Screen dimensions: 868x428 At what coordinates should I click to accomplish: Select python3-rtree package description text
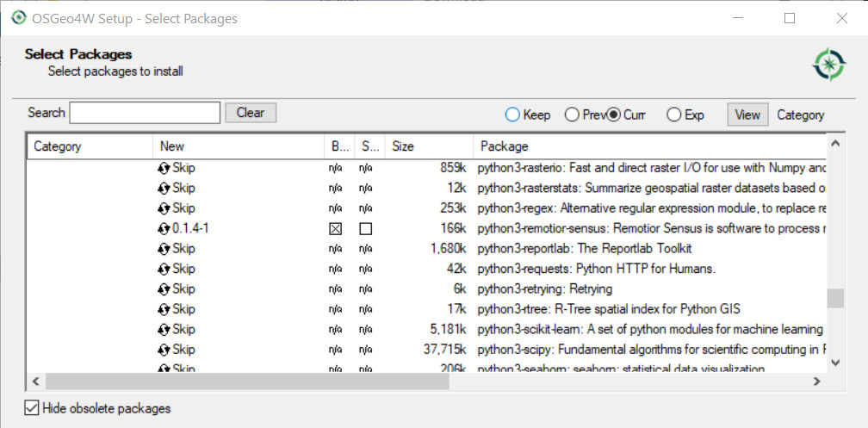(609, 309)
